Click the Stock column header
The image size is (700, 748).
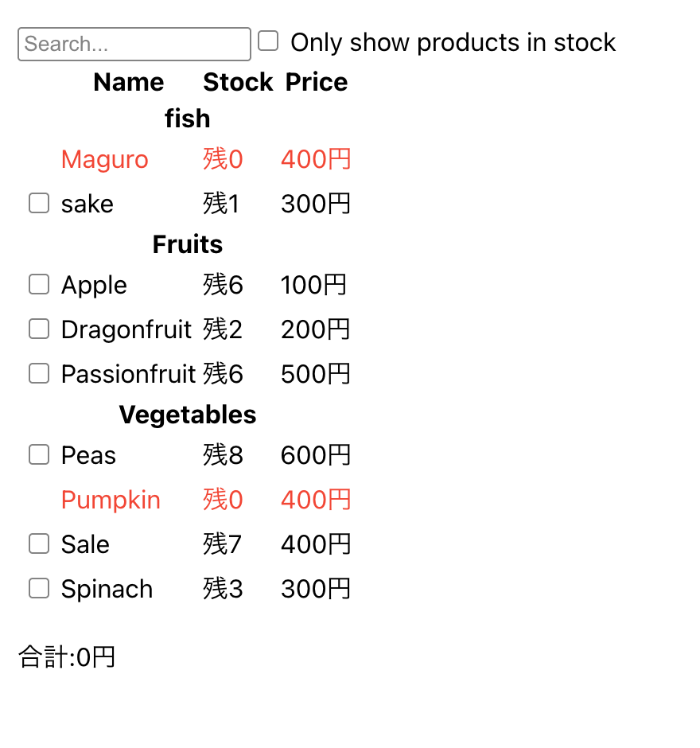coord(238,82)
